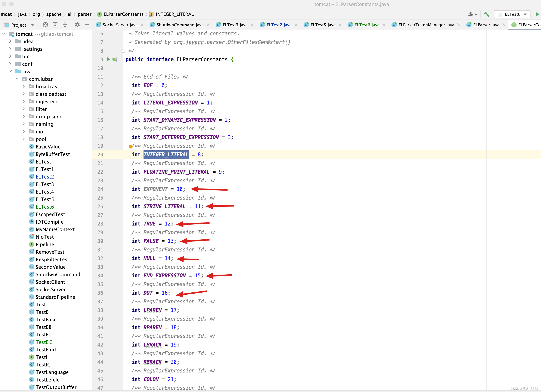The image size is (541, 392).
Task: Close the ELTest3.java tab
Action: point(252,25)
